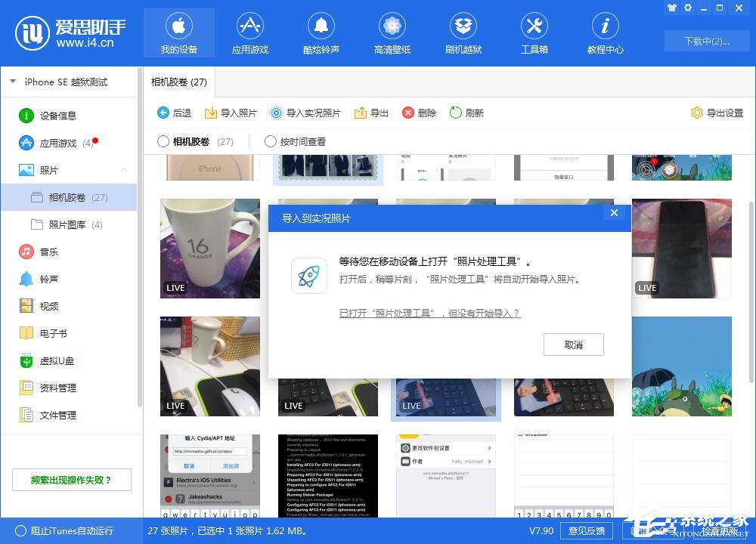Click the 意见反馈 feedback control
The image size is (756, 544).
point(587,531)
